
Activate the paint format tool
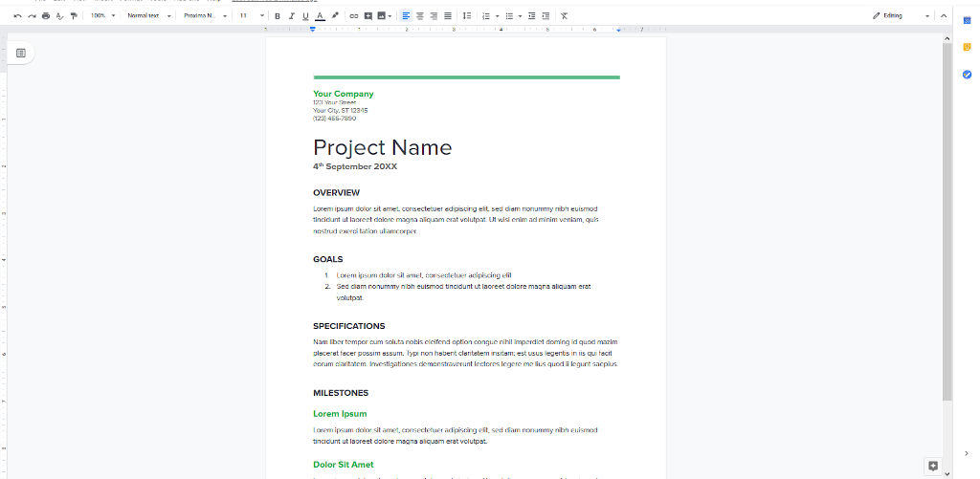point(75,15)
